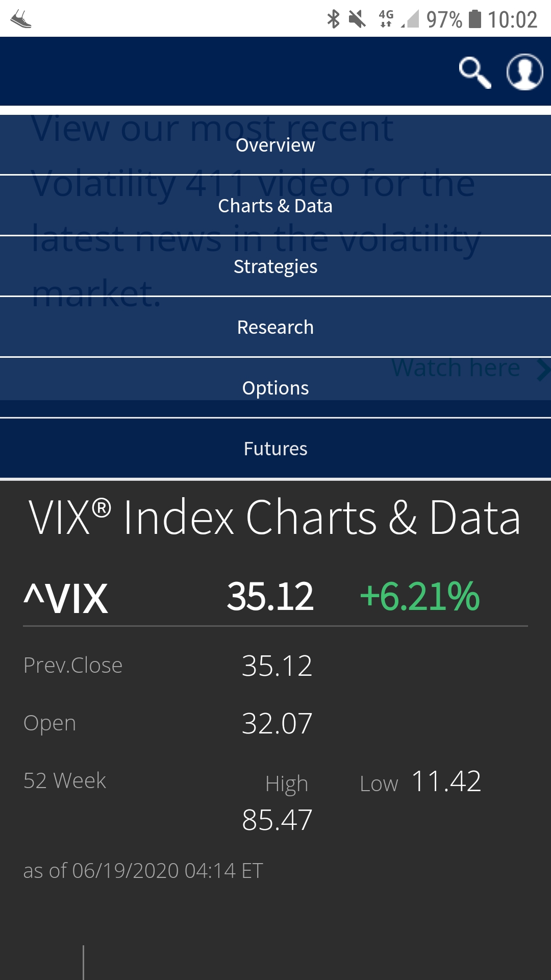551x980 pixels.
Task: Tap the 4G data indicator
Action: 386,19
